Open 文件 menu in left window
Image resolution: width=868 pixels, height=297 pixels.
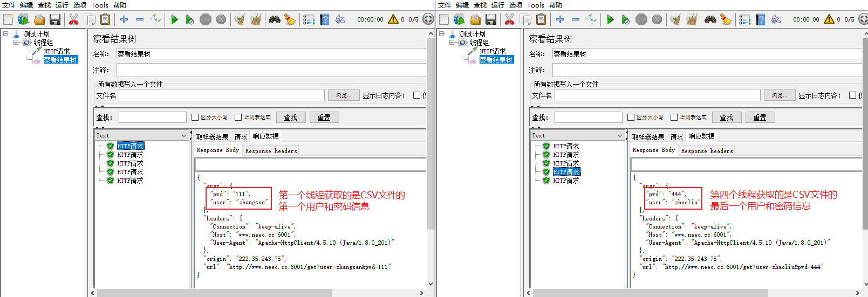click(9, 5)
